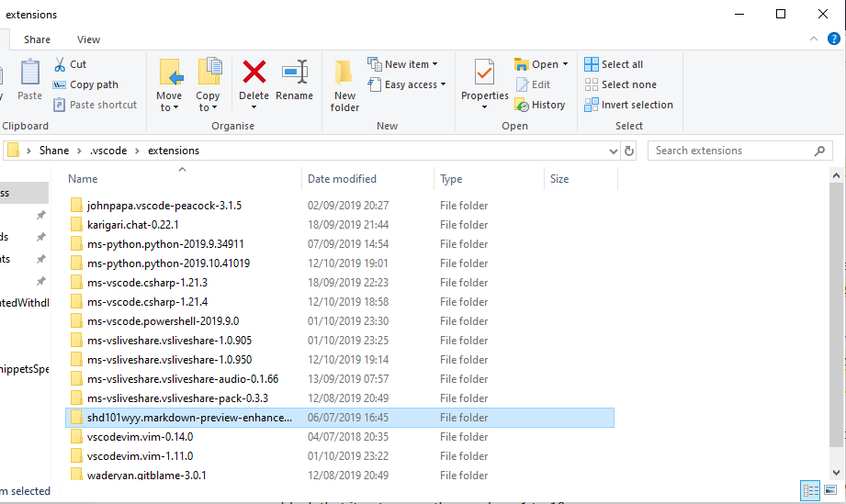The height and width of the screenshot is (504, 846).
Task: Select folder vscodevim.vim-1.11.0
Action: pyautogui.click(x=339, y=456)
